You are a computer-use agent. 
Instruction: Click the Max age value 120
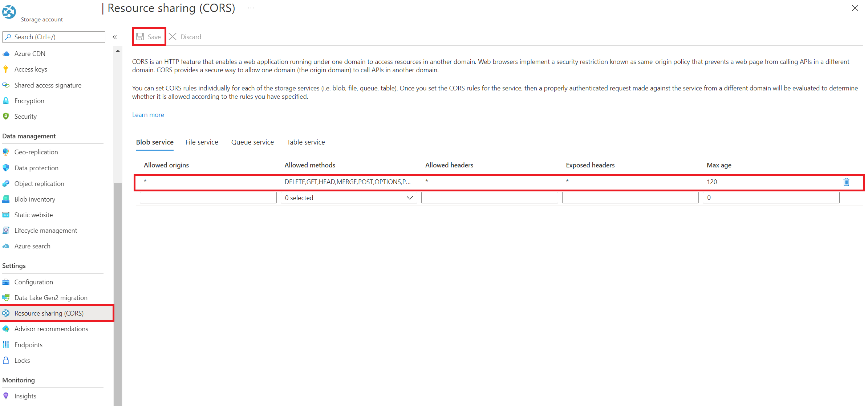click(x=712, y=182)
